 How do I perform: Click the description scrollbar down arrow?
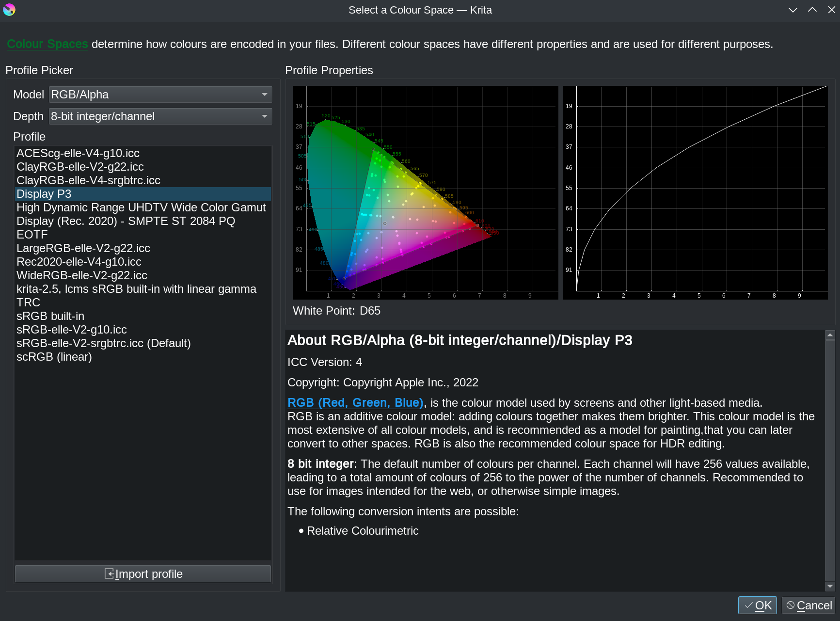point(830,587)
